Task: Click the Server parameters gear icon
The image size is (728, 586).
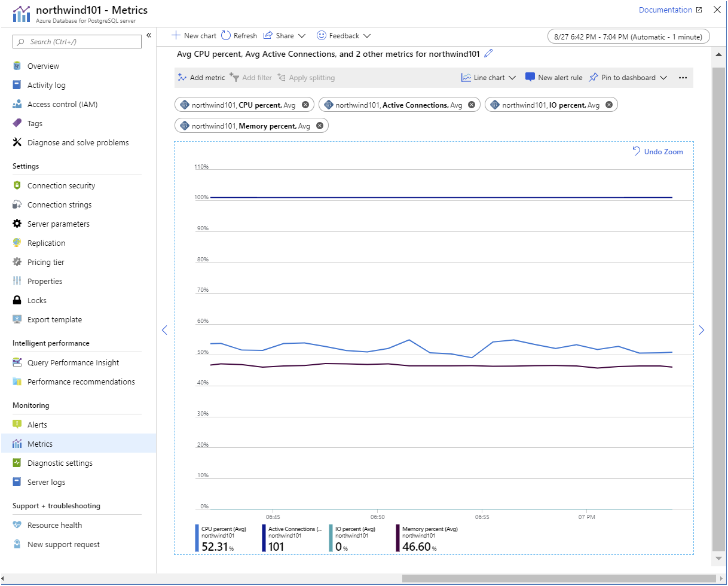Action: point(17,224)
